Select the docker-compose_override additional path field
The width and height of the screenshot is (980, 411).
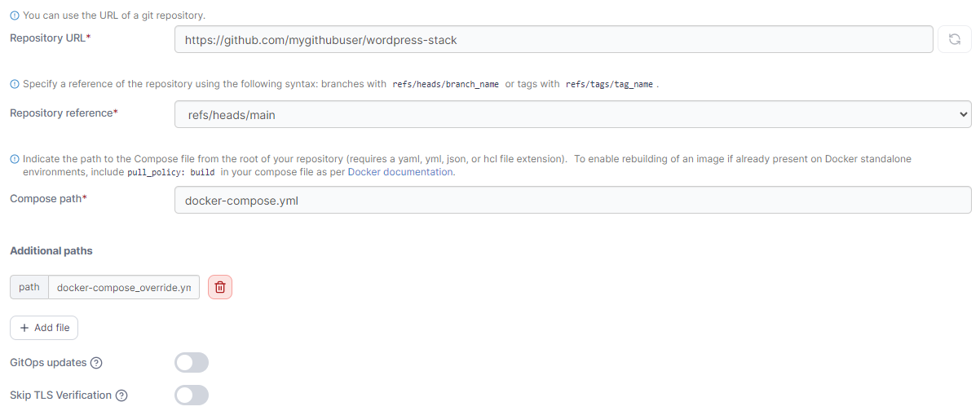coord(124,287)
